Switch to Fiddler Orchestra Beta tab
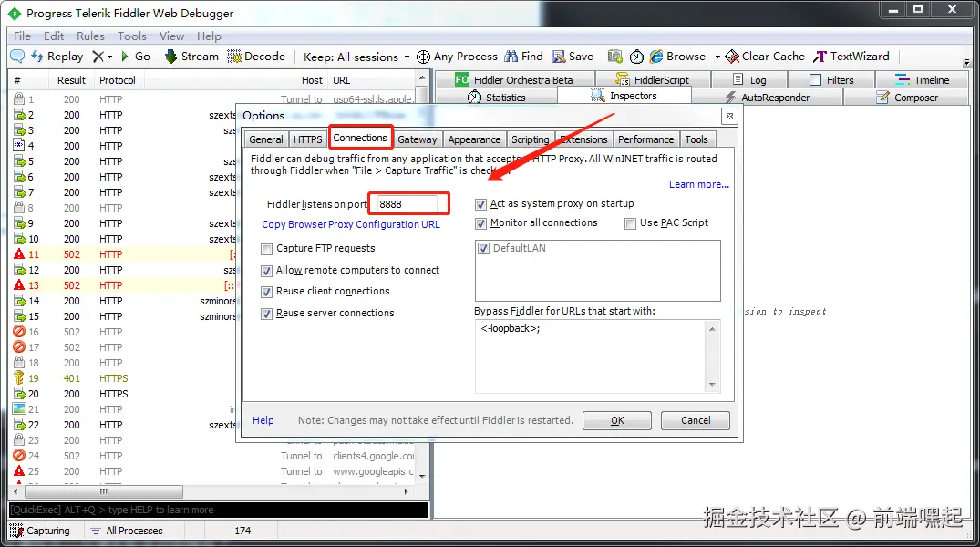 (x=514, y=79)
